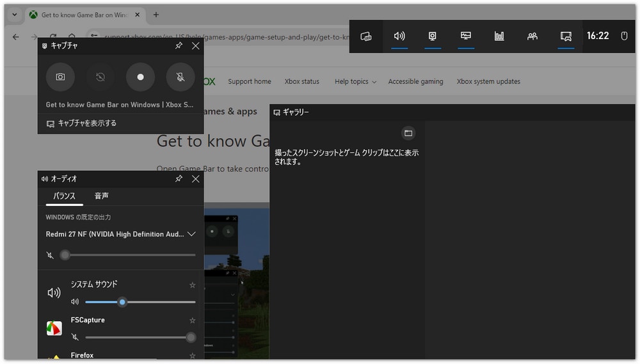This screenshot has height=364, width=640.
Task: Click the FSCapture app icon
Action: 54,329
